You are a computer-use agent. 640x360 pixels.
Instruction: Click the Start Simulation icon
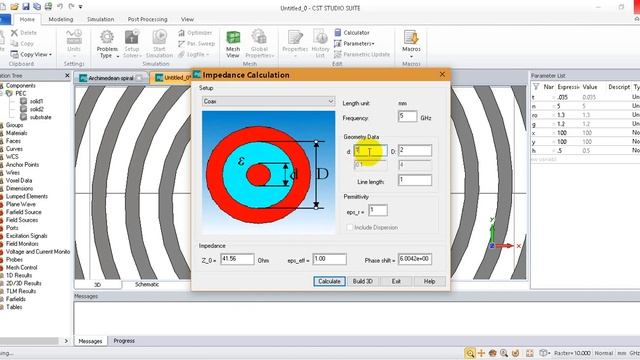click(x=159, y=44)
